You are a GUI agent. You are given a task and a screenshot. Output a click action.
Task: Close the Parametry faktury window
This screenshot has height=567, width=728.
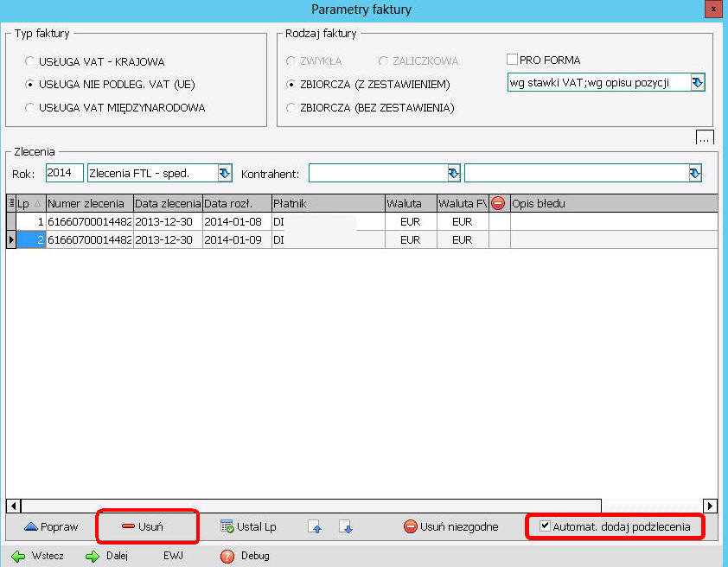[713, 9]
